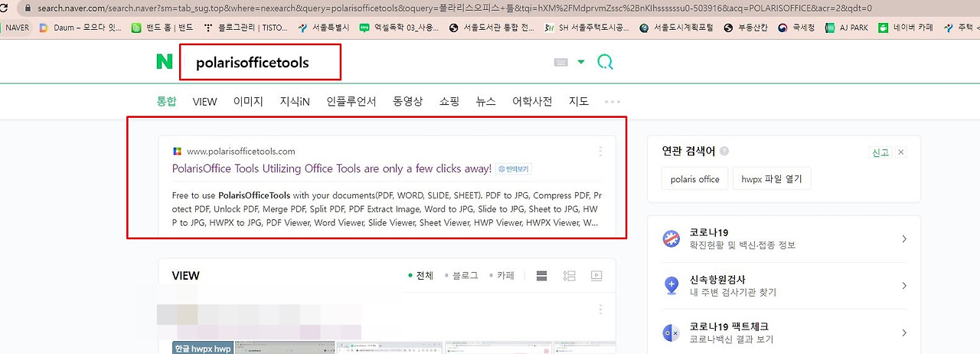This screenshot has width=980, height=354.
Task: Close the 연관 검색어 panel
Action: (901, 152)
